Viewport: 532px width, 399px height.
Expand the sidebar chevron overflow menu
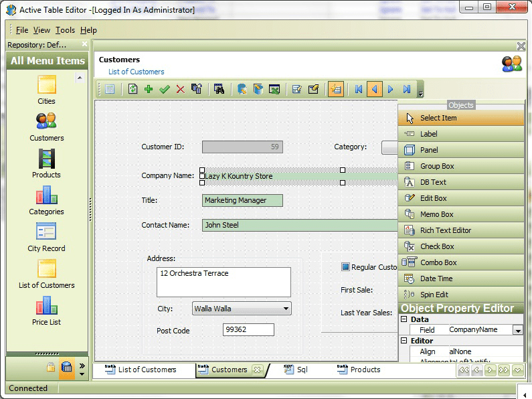click(82, 366)
